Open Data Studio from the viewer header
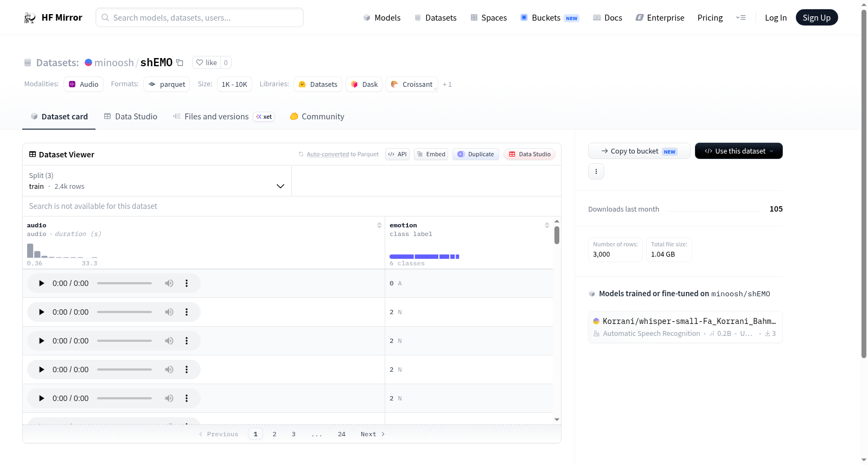 pos(529,154)
